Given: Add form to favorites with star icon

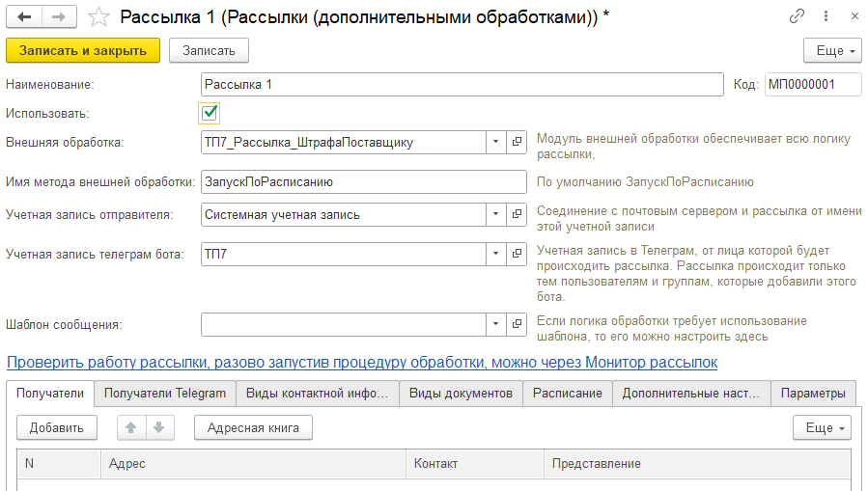Looking at the screenshot, I should point(98,17).
